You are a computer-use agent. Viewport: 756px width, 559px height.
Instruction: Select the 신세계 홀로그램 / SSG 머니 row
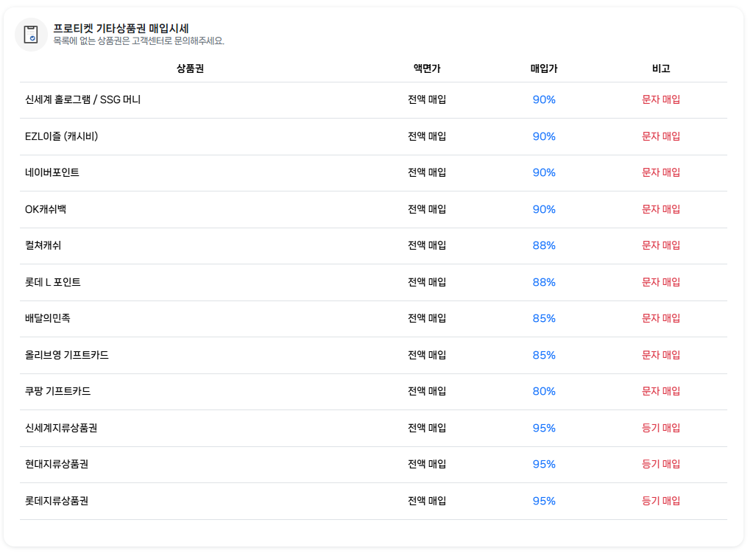click(374, 100)
